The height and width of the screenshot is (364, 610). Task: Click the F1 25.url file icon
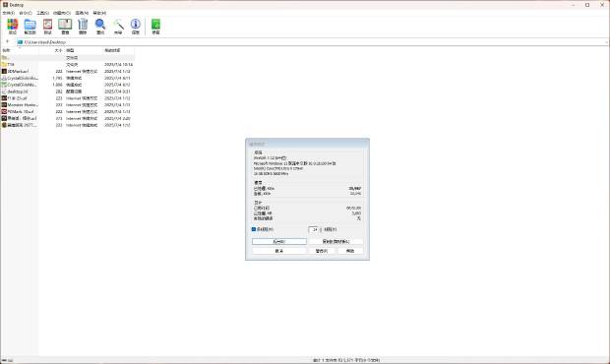4,98
